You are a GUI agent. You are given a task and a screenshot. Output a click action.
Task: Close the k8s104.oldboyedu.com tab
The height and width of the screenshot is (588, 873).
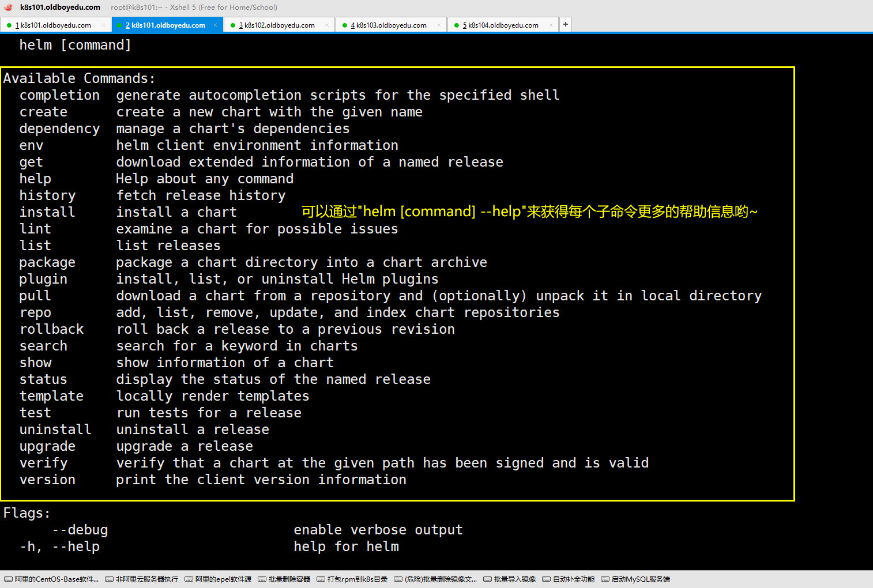click(x=551, y=25)
